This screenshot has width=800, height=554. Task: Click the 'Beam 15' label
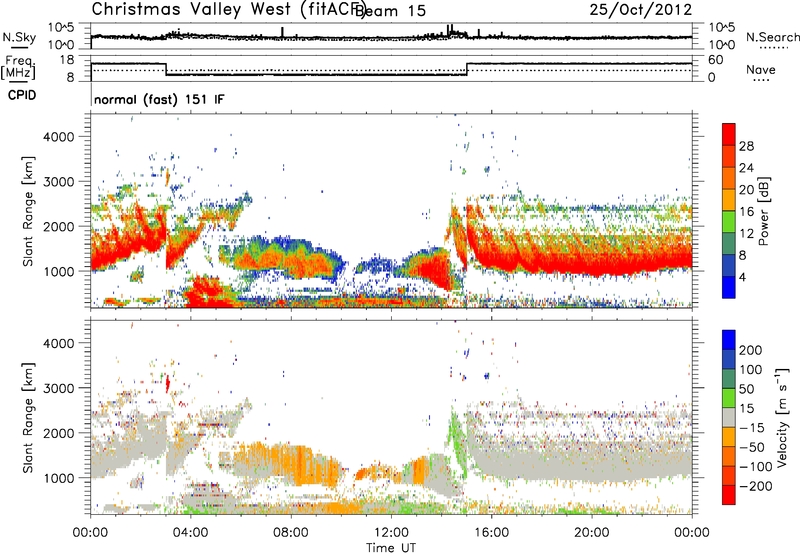[391, 11]
